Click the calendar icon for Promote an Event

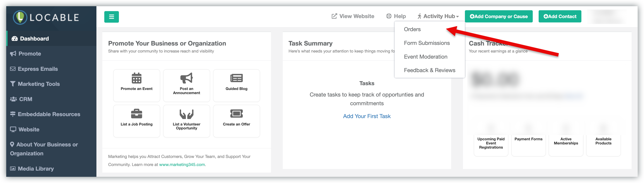[137, 78]
